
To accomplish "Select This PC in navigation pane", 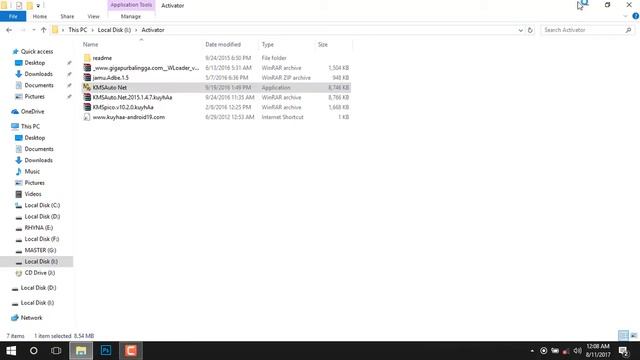I will tap(30, 127).
